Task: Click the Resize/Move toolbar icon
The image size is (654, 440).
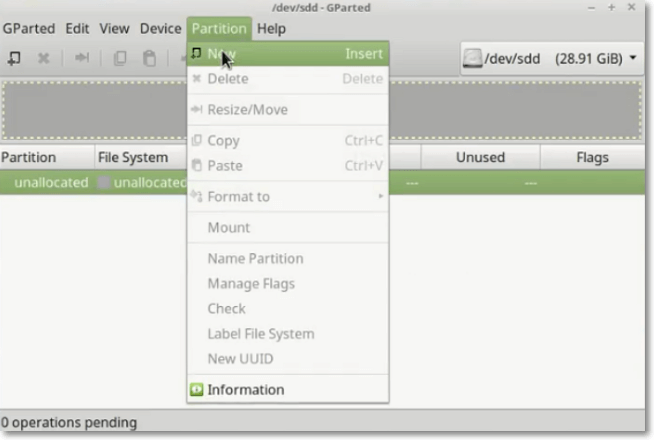Action: (82, 58)
